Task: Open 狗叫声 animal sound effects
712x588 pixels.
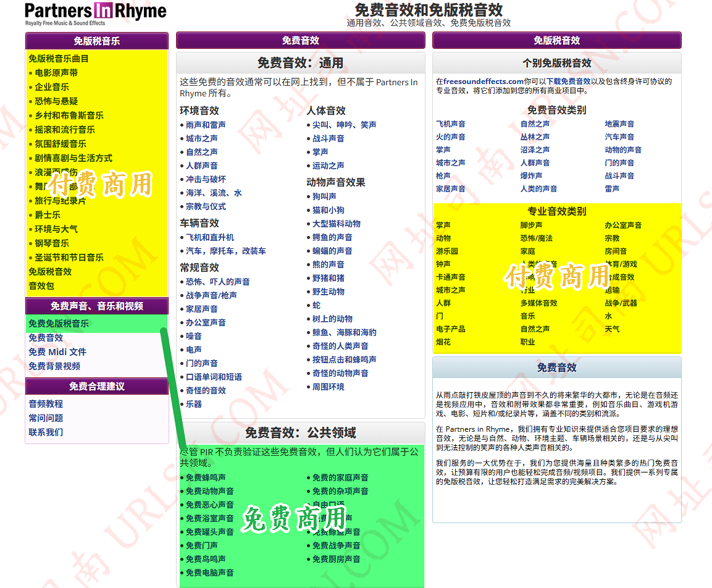Action: [324, 196]
